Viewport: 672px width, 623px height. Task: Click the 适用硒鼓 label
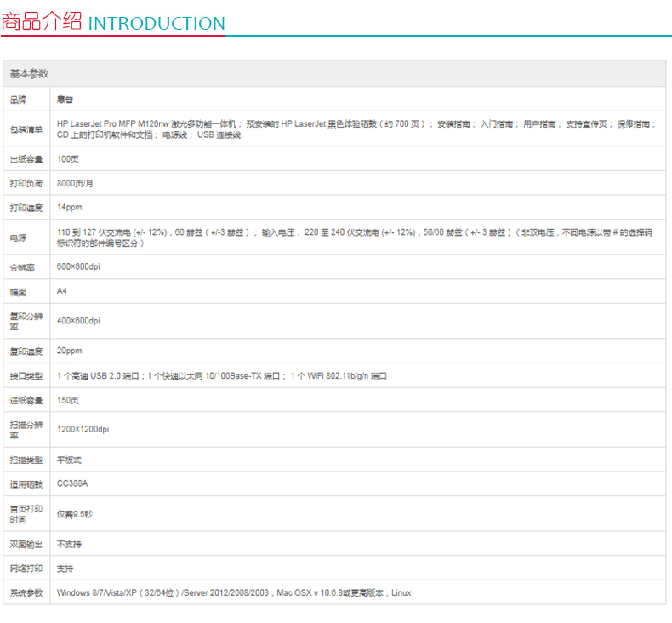[26, 484]
